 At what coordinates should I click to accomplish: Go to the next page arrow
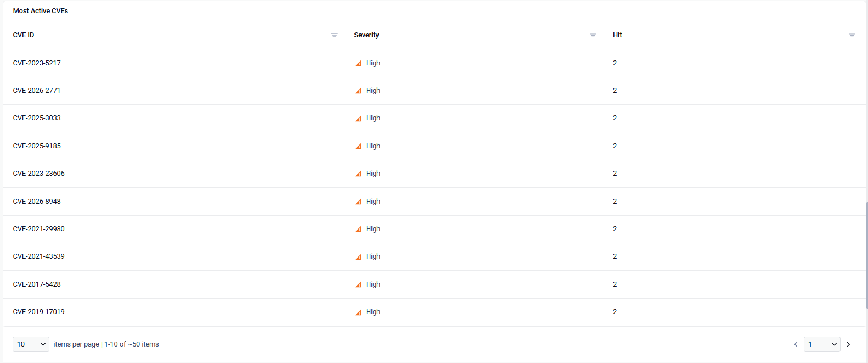point(848,344)
